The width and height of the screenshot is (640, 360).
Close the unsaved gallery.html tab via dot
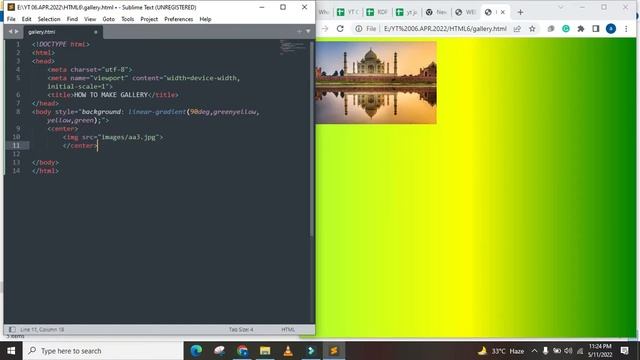tap(96, 32)
